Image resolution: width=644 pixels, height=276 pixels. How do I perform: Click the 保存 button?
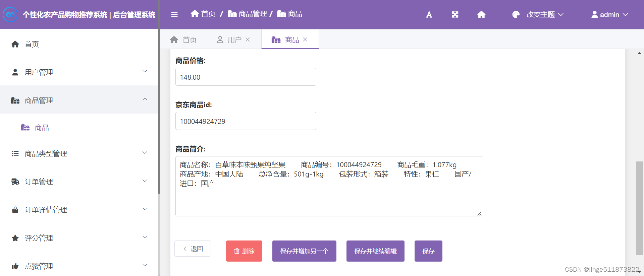tap(428, 251)
